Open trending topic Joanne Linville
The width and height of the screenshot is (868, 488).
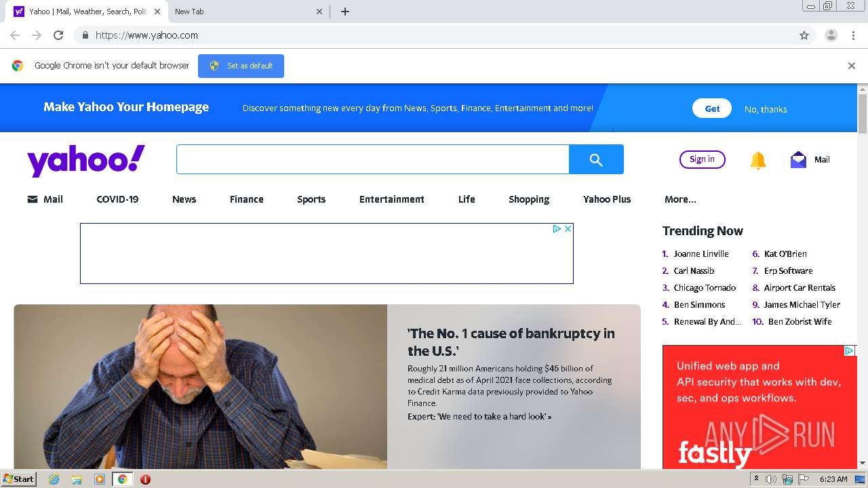701,253
